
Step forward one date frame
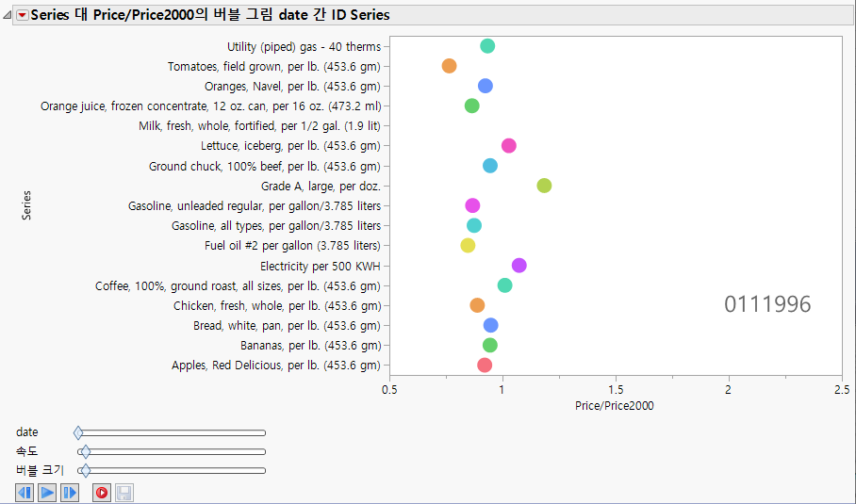pos(70,493)
